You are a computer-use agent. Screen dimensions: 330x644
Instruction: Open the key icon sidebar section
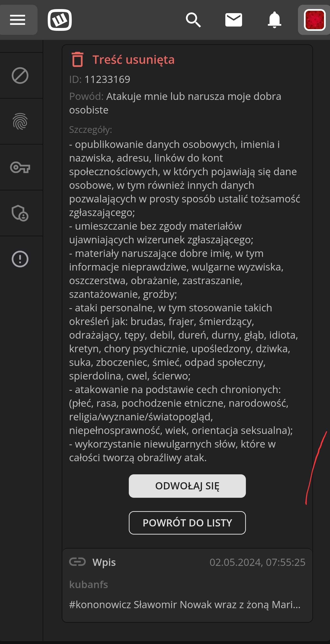click(x=20, y=167)
